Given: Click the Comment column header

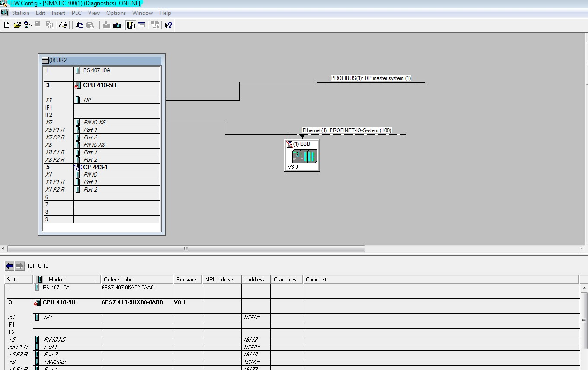Looking at the screenshot, I should 441,280.
